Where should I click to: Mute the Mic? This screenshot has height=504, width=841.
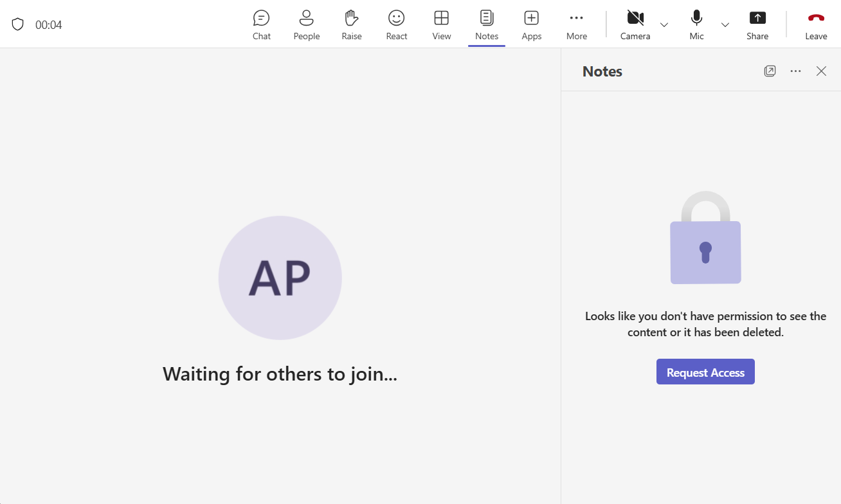coord(697,25)
